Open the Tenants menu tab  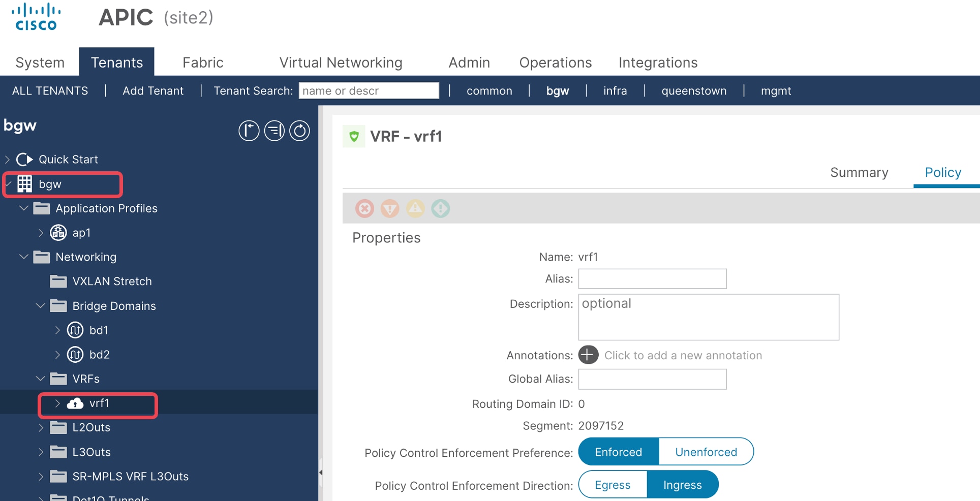[x=117, y=62]
